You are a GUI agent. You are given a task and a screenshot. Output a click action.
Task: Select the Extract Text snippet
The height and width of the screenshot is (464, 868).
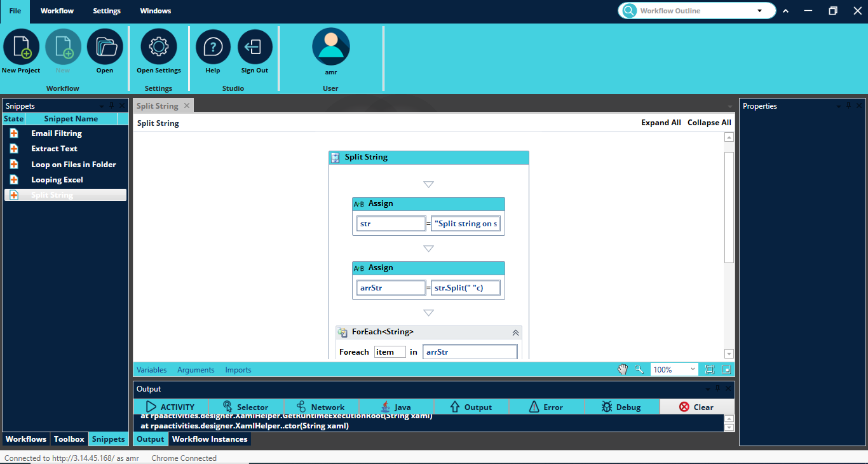[x=54, y=149]
